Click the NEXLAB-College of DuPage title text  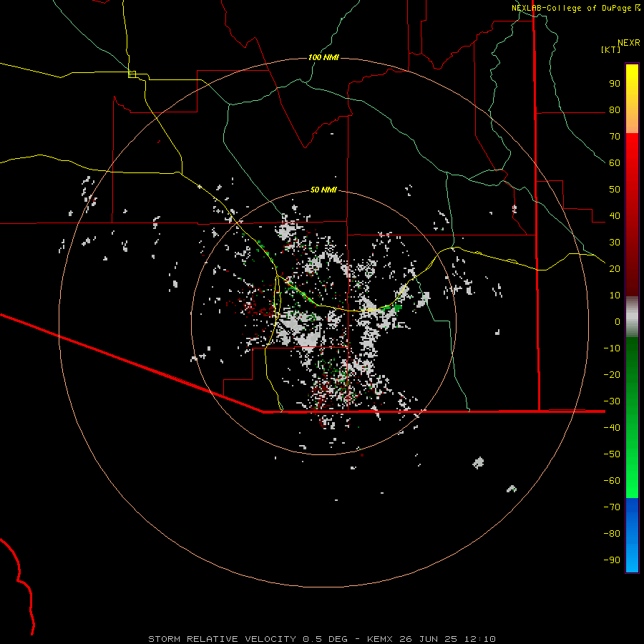point(571,8)
